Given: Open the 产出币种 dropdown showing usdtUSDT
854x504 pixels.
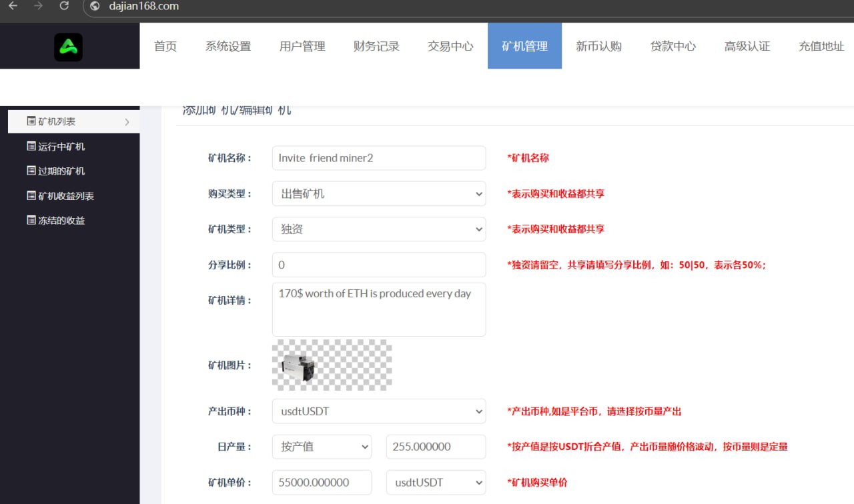Looking at the screenshot, I should (x=379, y=411).
